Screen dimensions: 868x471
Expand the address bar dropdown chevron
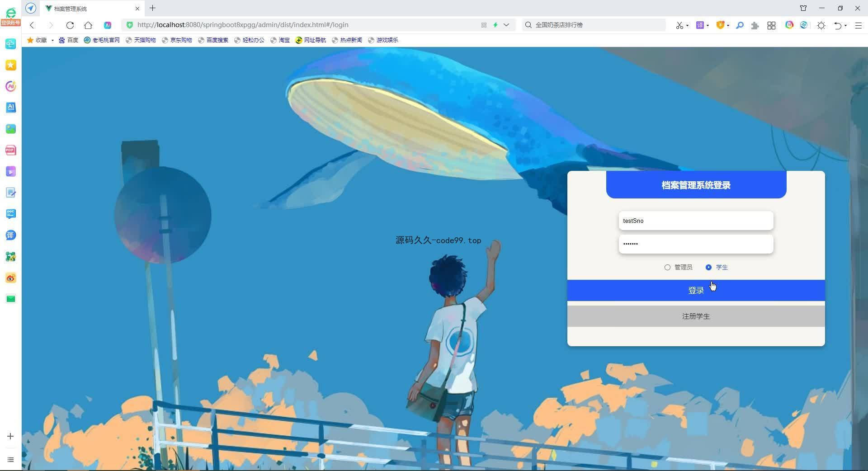click(506, 25)
